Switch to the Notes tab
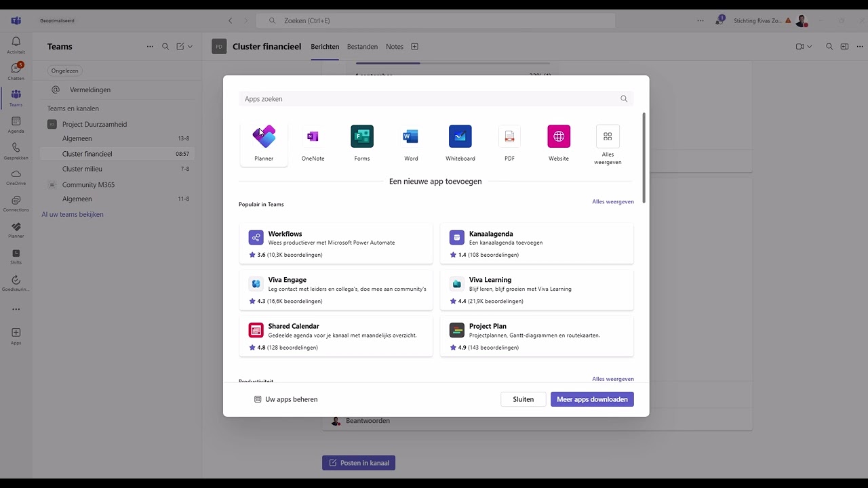This screenshot has height=488, width=868. pyautogui.click(x=395, y=47)
